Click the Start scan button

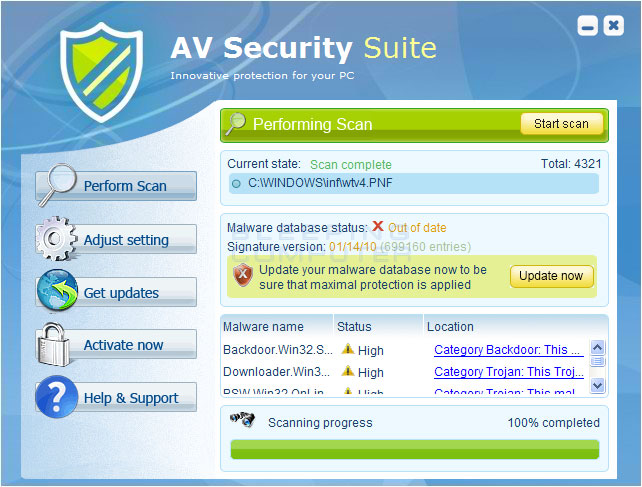(x=561, y=124)
